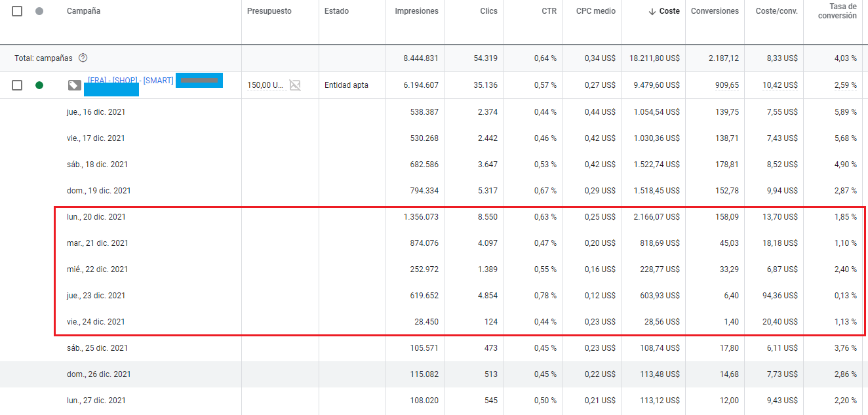Click the Coste/conv. column header
The image size is (868, 415).
tap(776, 11)
